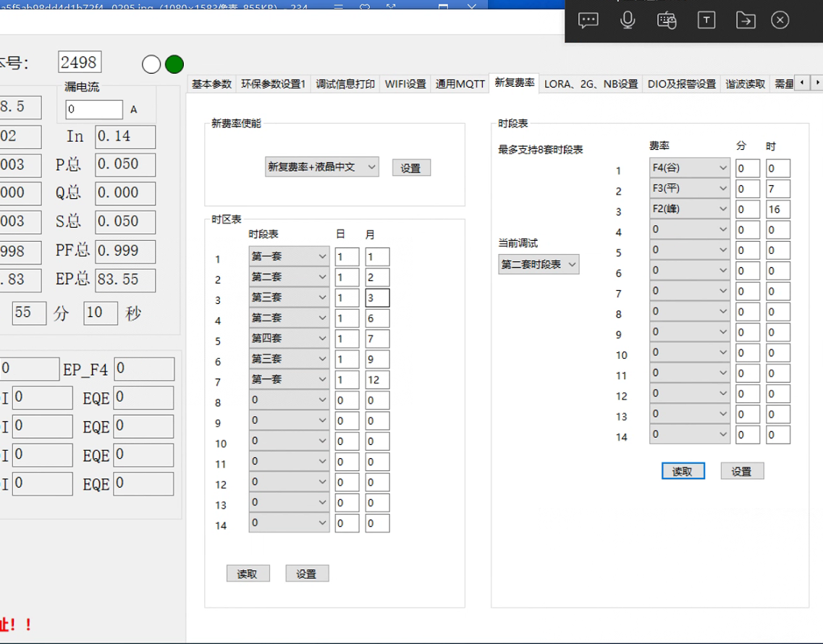Click the 漏电流 input field
Screen dimensions: 823x644
point(94,109)
